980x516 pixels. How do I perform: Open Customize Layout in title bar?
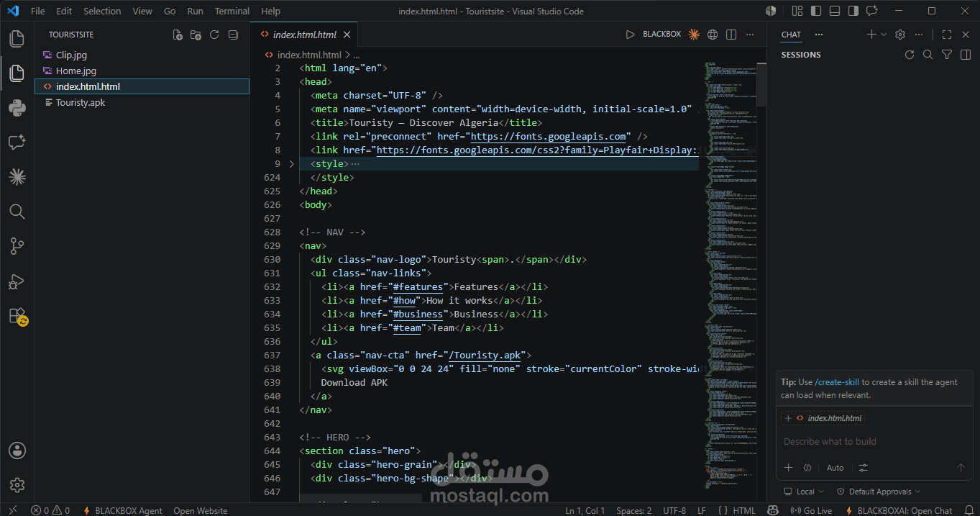tap(797, 11)
